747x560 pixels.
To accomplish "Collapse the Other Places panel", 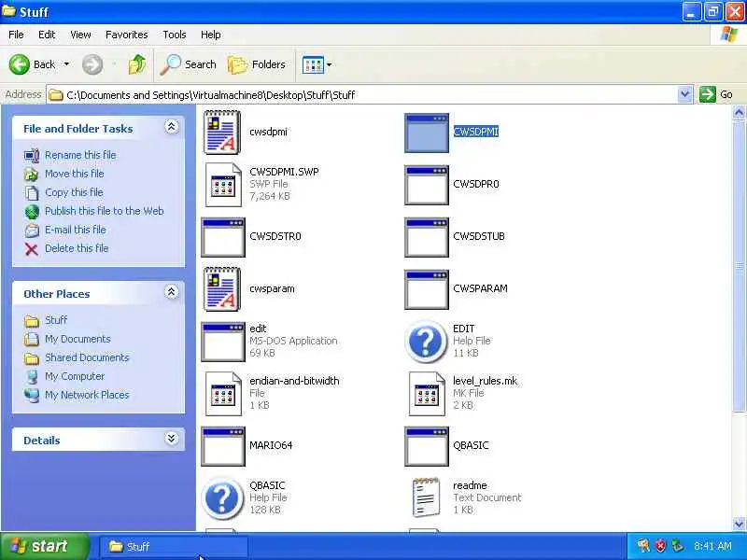I will [172, 292].
